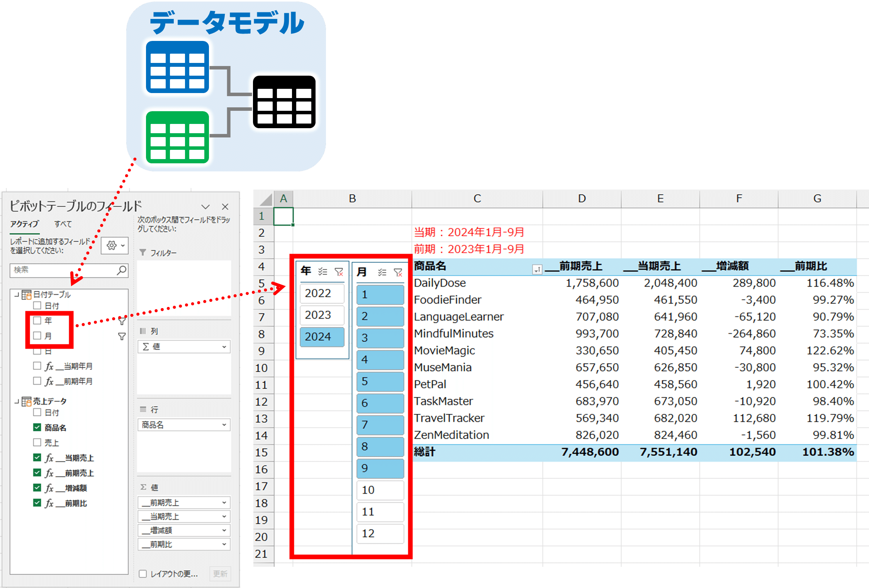
Task: Click the filter icon beside the 年 field
Action: click(x=122, y=321)
